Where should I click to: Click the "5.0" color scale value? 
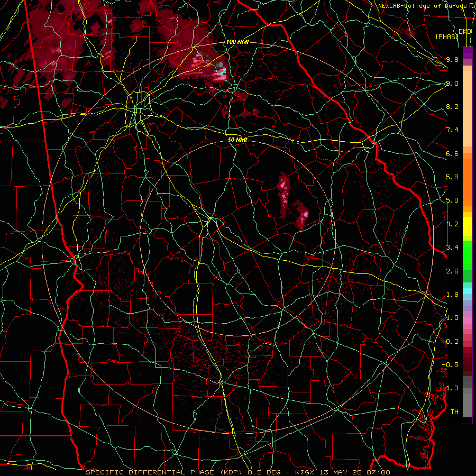pyautogui.click(x=452, y=200)
